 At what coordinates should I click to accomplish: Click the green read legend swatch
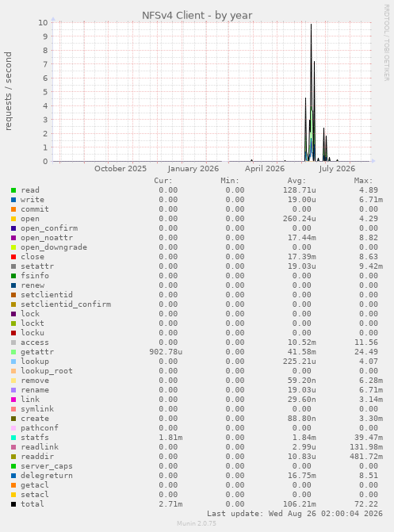point(13,190)
